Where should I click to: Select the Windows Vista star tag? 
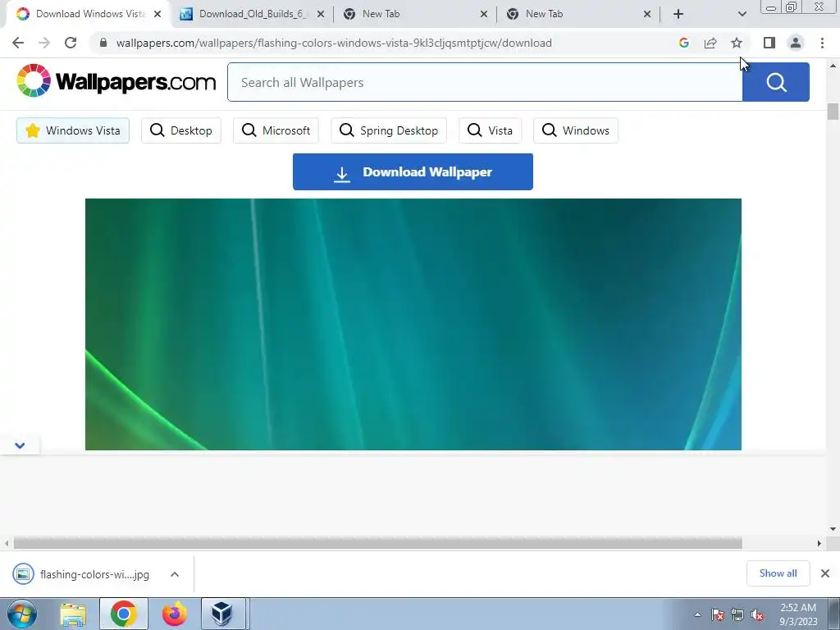73,130
